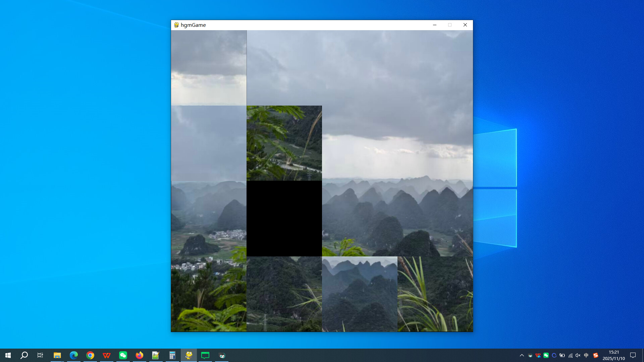Open File Explorer from the taskbar
Screen dimensions: 644x362
(x=57, y=355)
